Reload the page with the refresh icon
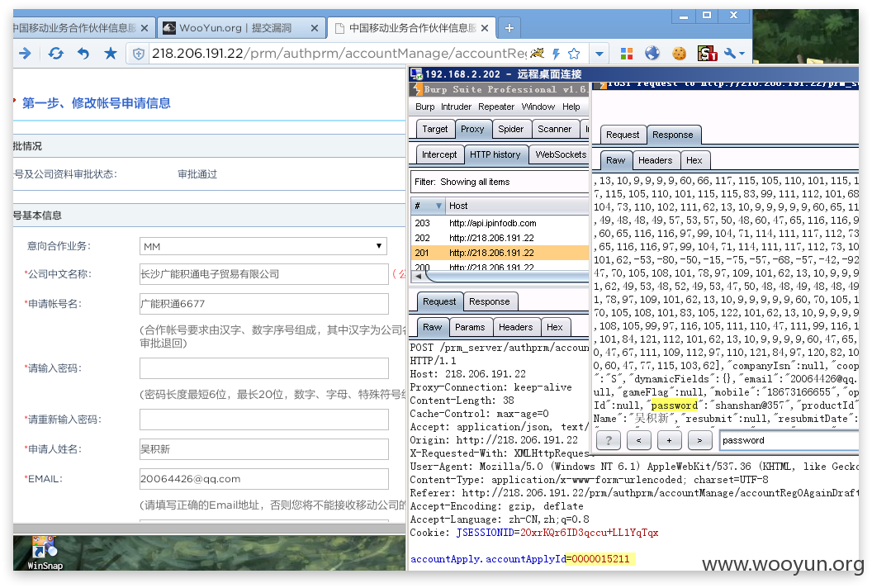The height and width of the screenshot is (588, 872). coord(55,54)
